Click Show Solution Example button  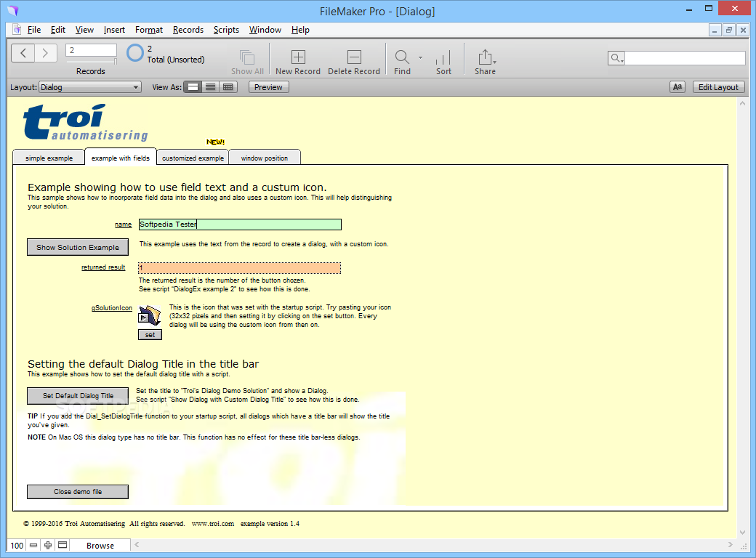tap(78, 247)
